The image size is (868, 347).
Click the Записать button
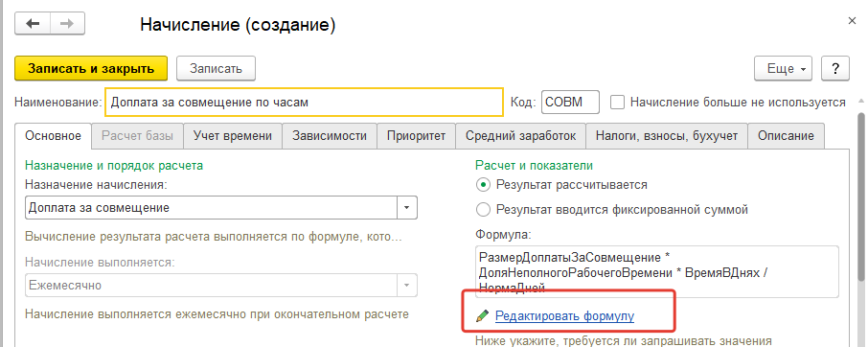pyautogui.click(x=216, y=69)
